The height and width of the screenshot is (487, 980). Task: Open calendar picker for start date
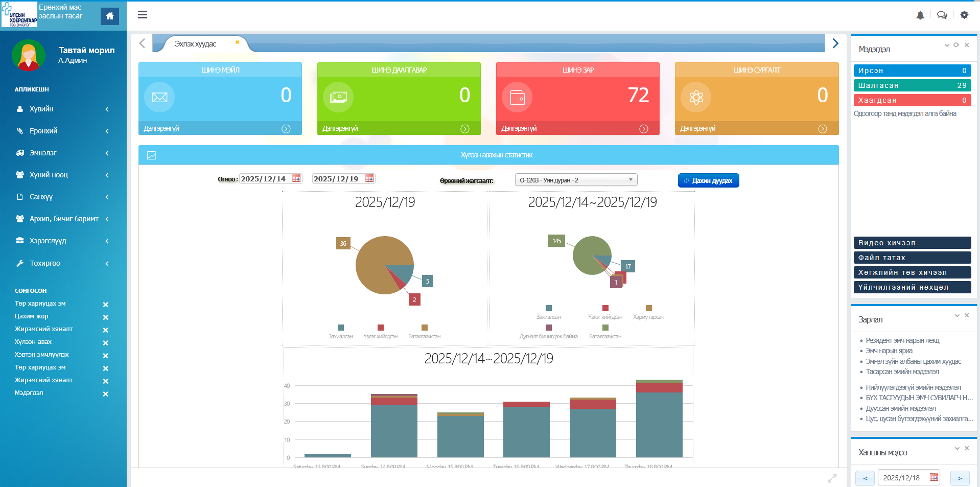tap(296, 178)
